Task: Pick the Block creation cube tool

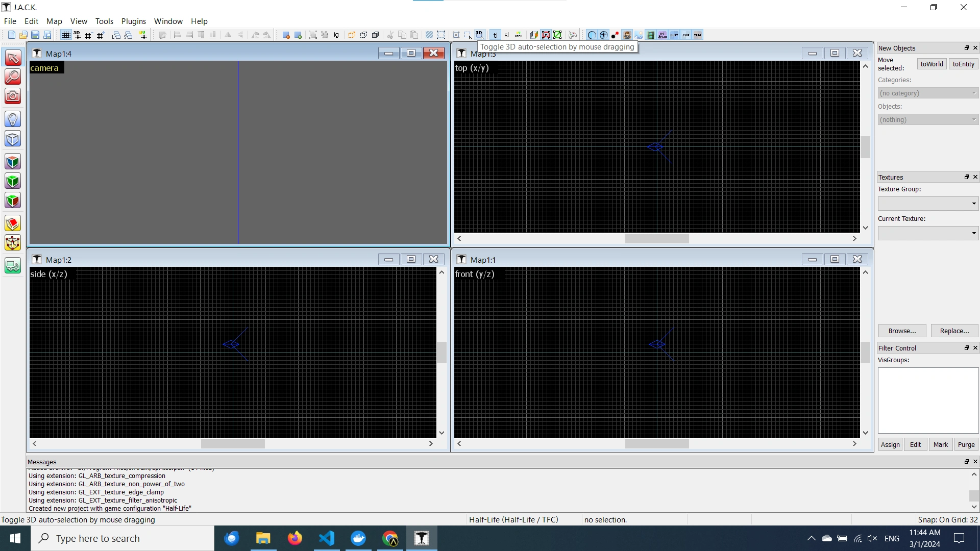Action: click(13, 138)
